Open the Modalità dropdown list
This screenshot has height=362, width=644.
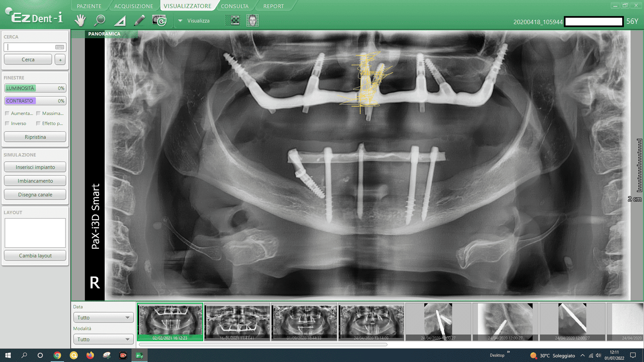(103, 339)
